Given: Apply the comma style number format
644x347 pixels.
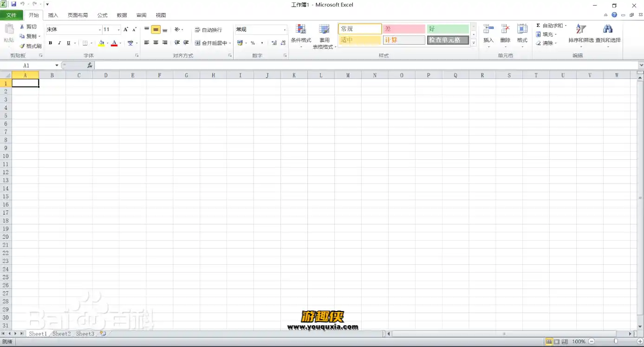Looking at the screenshot, I should point(262,43).
